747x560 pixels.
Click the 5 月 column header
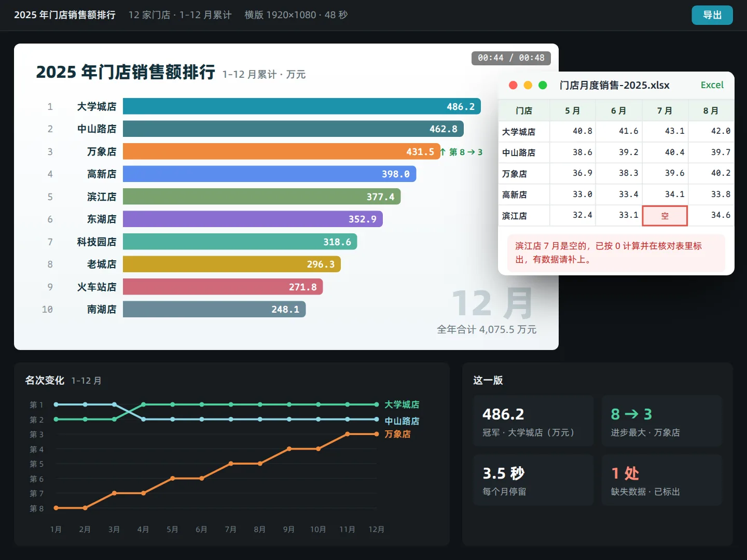click(573, 110)
